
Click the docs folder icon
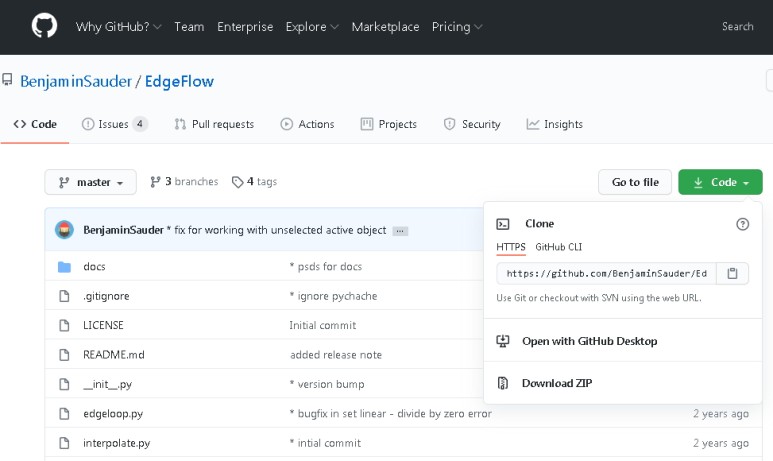(x=64, y=267)
